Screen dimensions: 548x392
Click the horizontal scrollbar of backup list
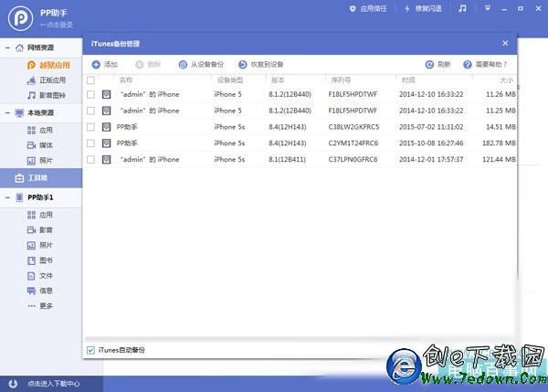click(x=300, y=338)
